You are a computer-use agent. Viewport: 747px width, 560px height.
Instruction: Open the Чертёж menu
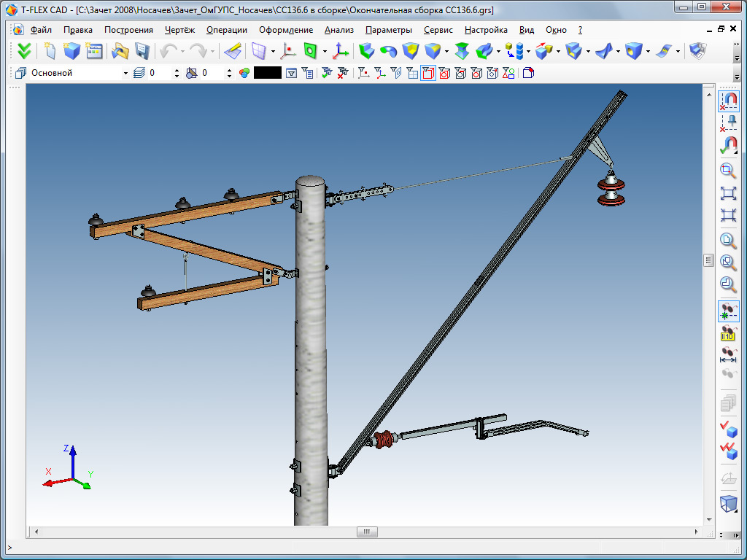pyautogui.click(x=179, y=30)
